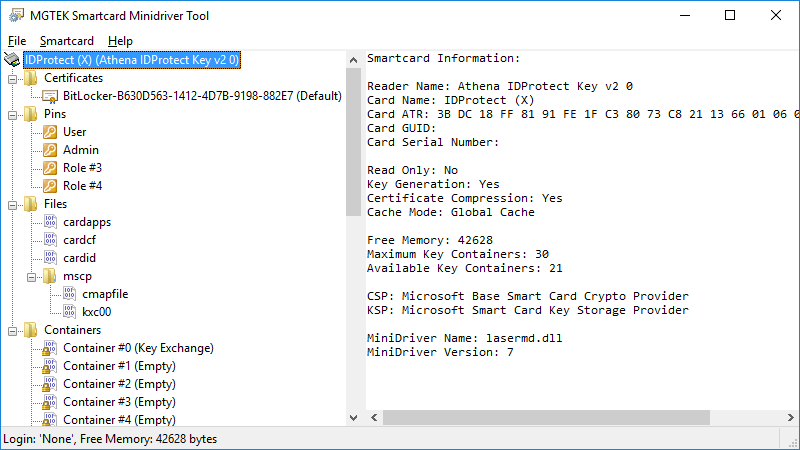Collapse the mscp subfolder

(x=32, y=278)
